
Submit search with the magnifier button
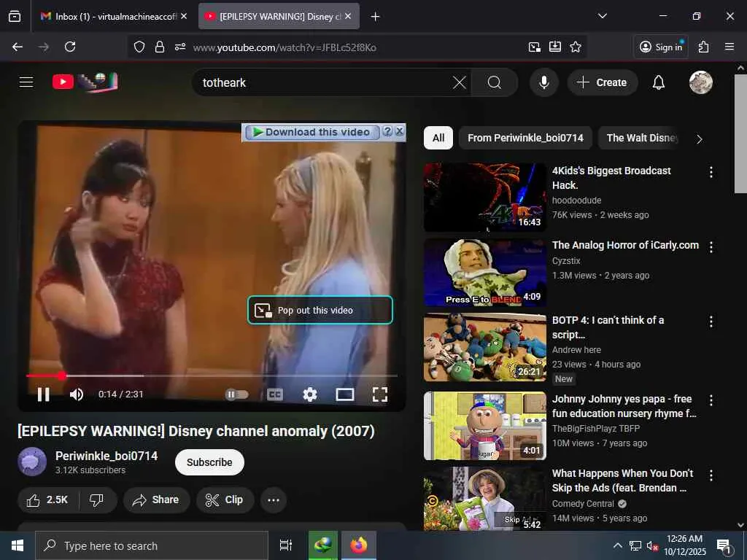[x=494, y=83]
